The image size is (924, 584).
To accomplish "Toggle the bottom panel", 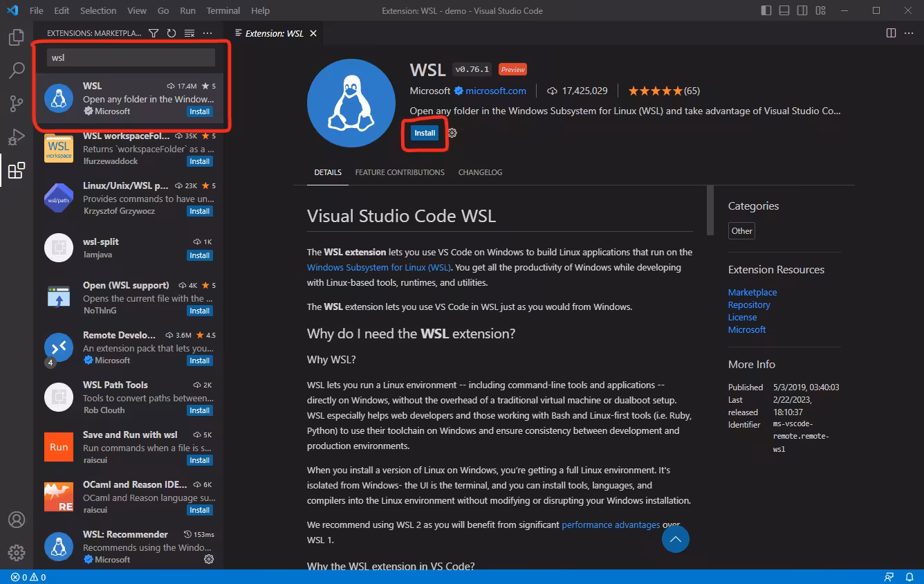I will (784, 10).
